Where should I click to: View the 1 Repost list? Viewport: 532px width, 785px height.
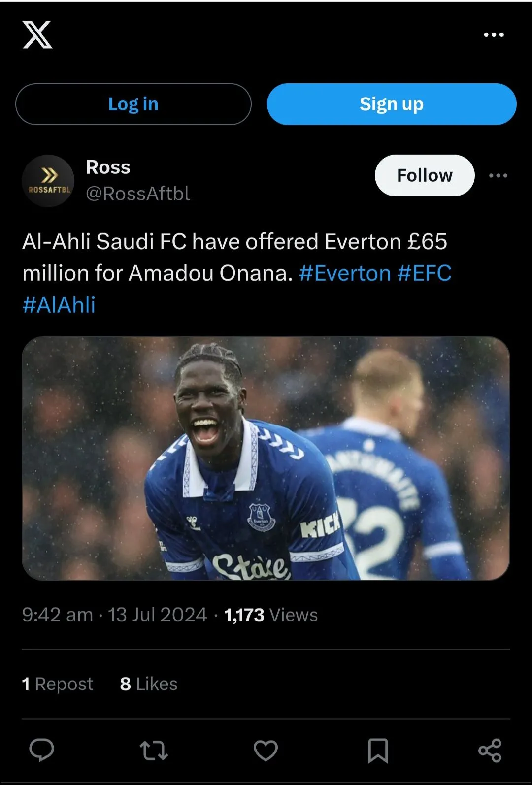[58, 684]
